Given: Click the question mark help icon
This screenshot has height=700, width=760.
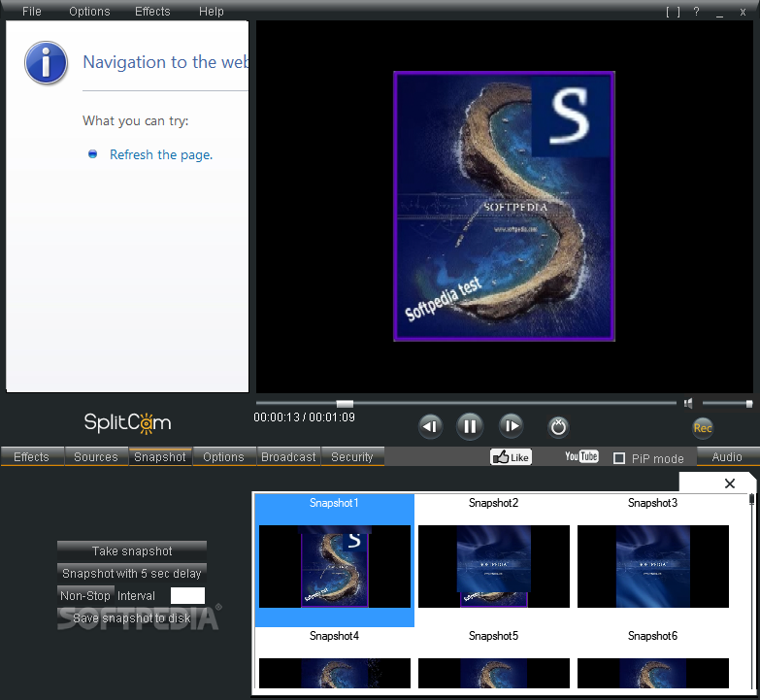Looking at the screenshot, I should [696, 12].
